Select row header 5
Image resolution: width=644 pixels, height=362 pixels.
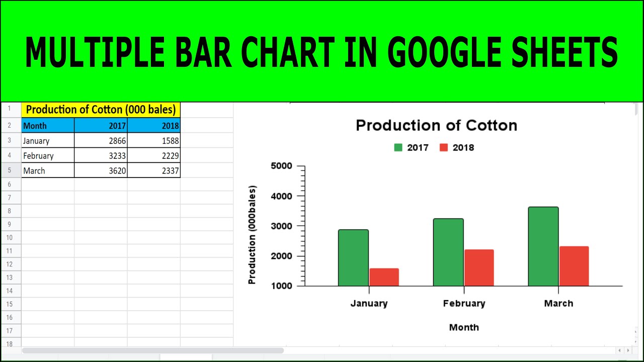click(x=11, y=170)
